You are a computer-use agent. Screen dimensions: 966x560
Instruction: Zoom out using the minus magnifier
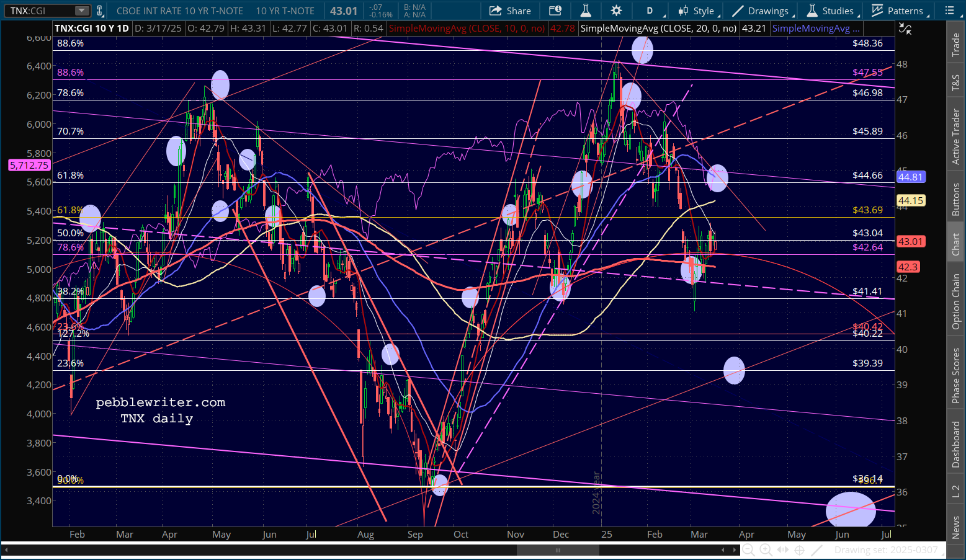748,550
